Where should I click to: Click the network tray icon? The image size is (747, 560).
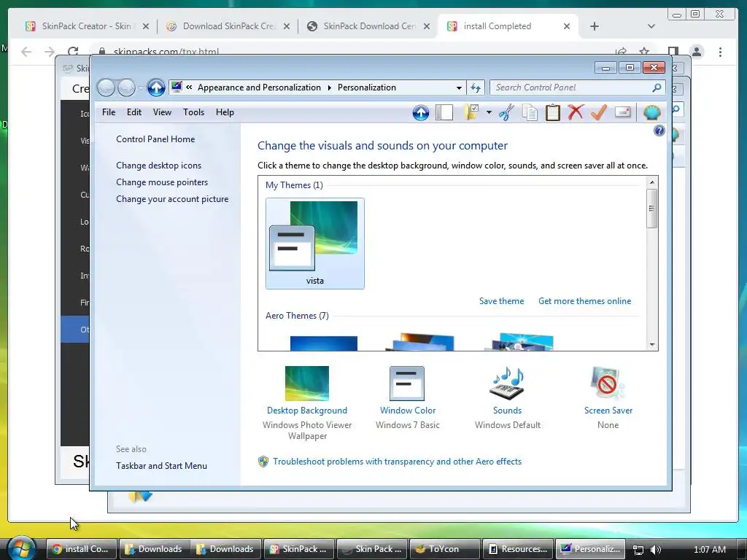pos(638,550)
